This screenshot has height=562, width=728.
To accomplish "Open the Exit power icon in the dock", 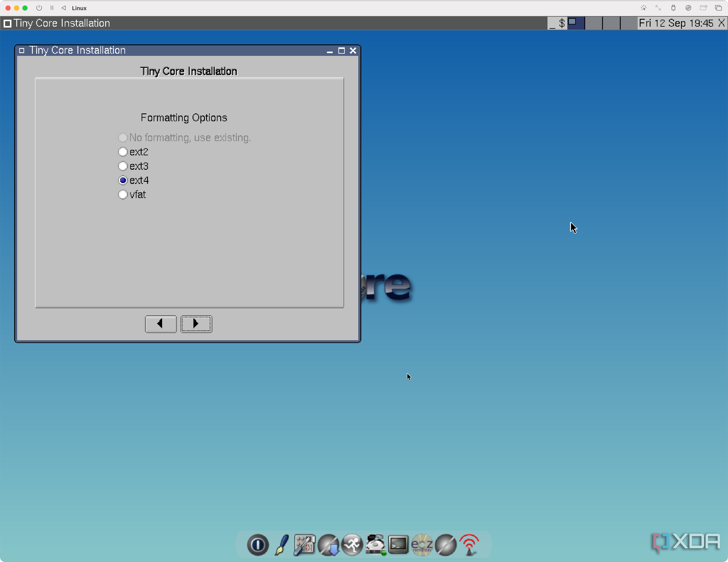I will (258, 545).
